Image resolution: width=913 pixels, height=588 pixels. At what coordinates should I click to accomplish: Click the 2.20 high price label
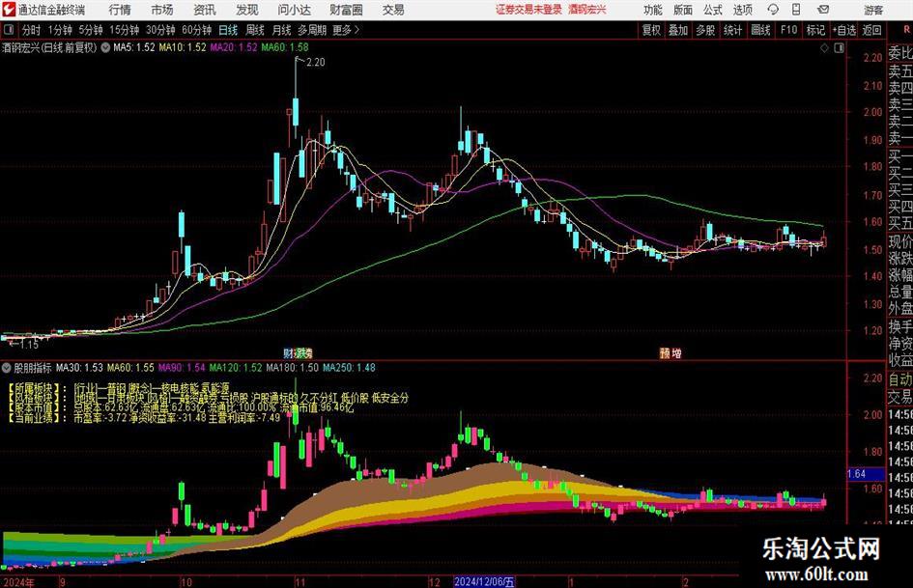coord(315,62)
